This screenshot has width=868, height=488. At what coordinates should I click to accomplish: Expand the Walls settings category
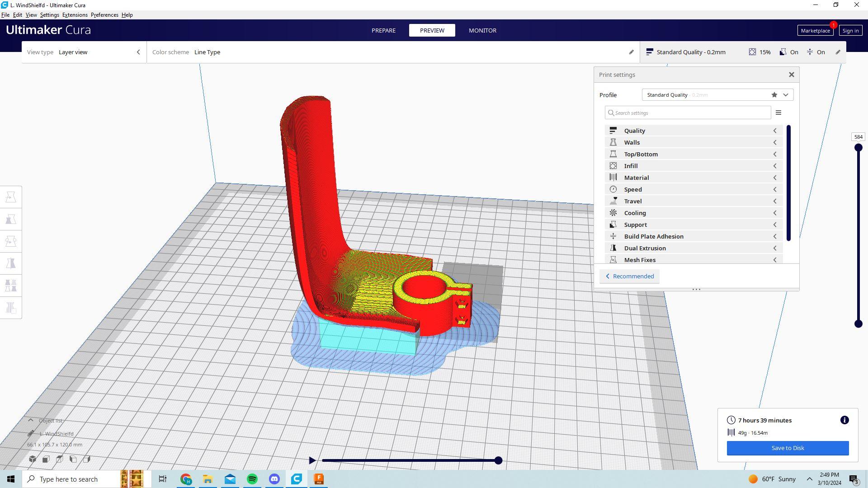[693, 142]
